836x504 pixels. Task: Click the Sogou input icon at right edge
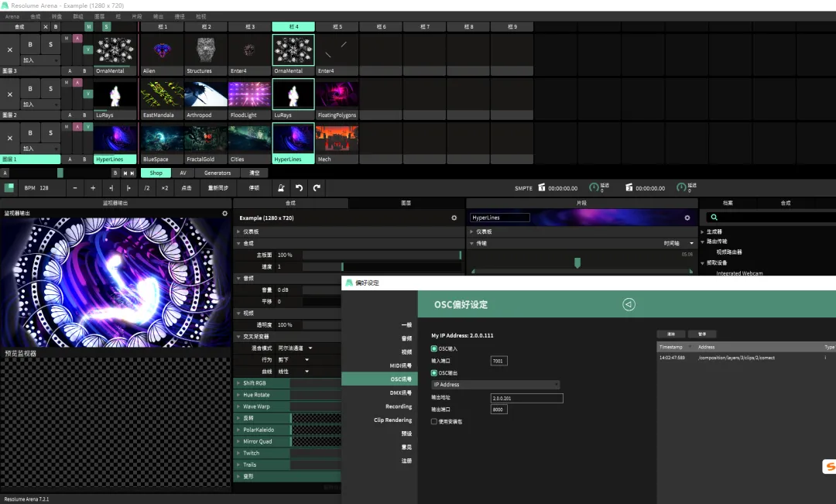(830, 467)
